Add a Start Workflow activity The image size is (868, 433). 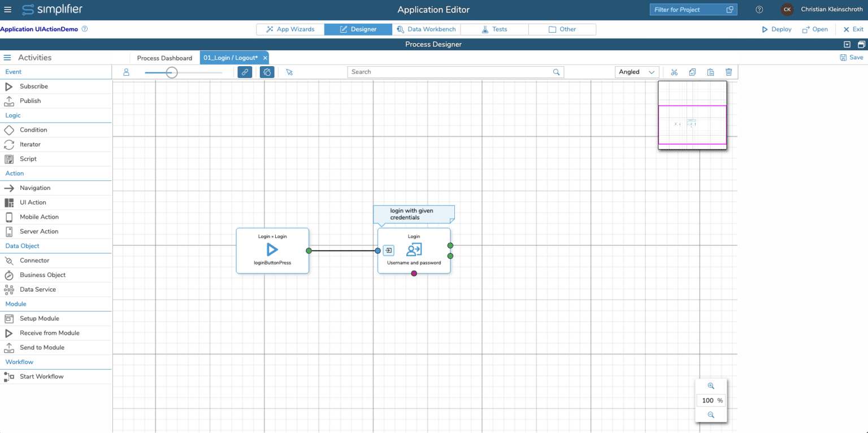point(56,376)
